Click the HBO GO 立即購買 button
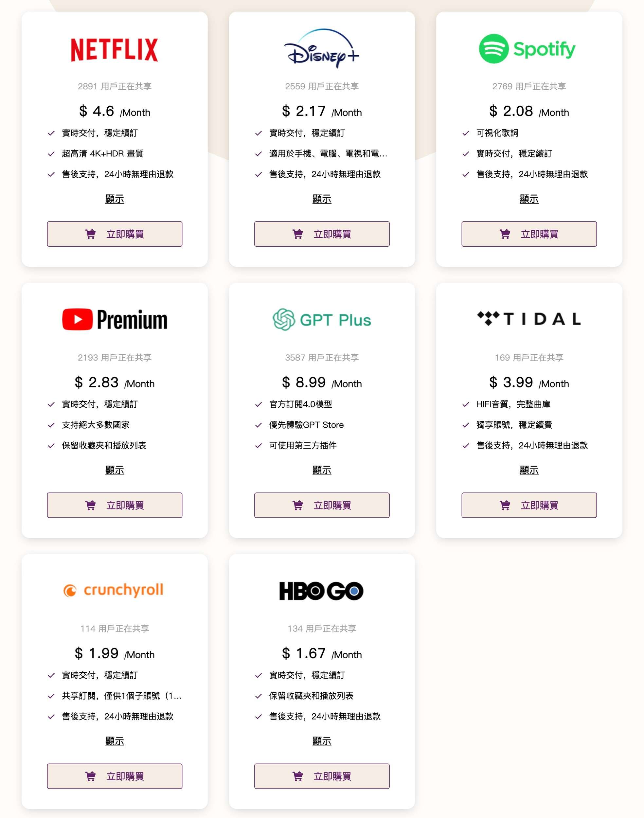 (322, 776)
